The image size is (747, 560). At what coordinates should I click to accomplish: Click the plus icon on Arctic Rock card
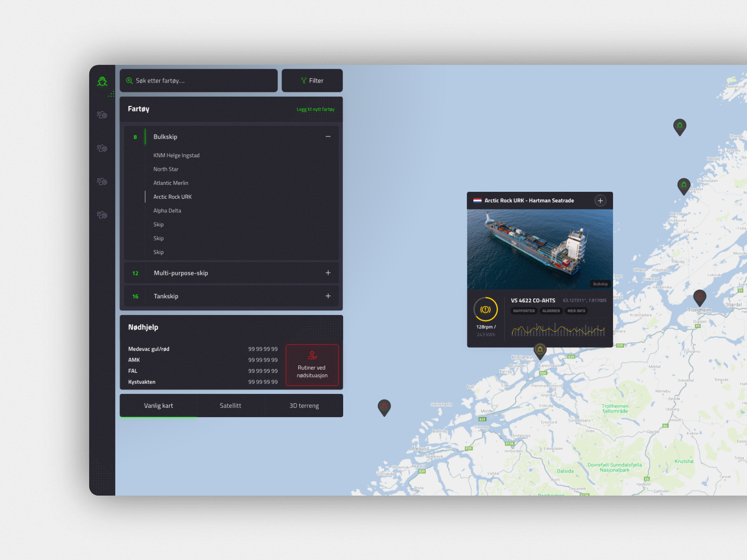(600, 201)
